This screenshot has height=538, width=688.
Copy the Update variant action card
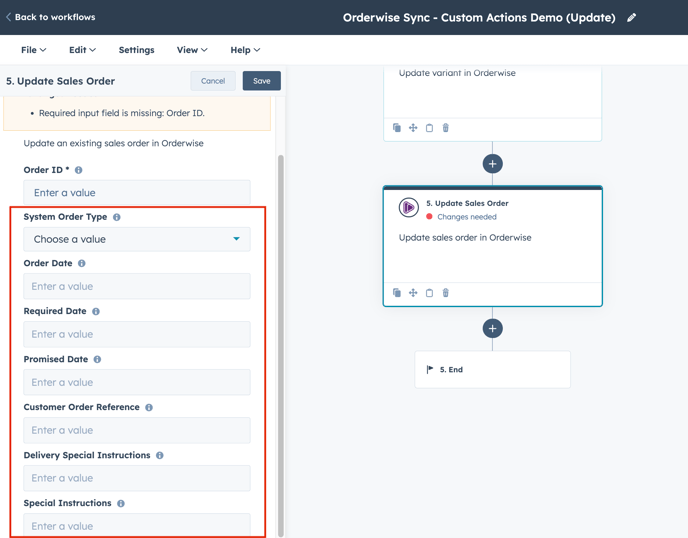(x=429, y=128)
